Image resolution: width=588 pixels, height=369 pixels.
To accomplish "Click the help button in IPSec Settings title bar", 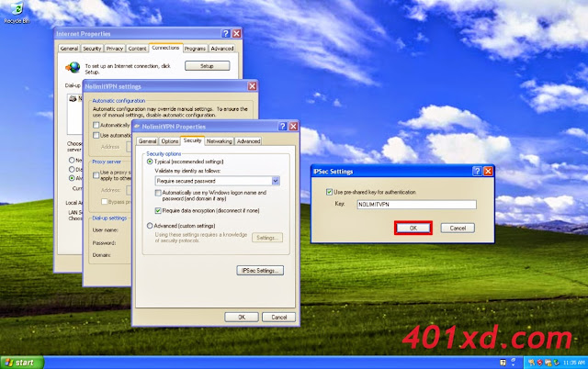I will click(x=477, y=172).
